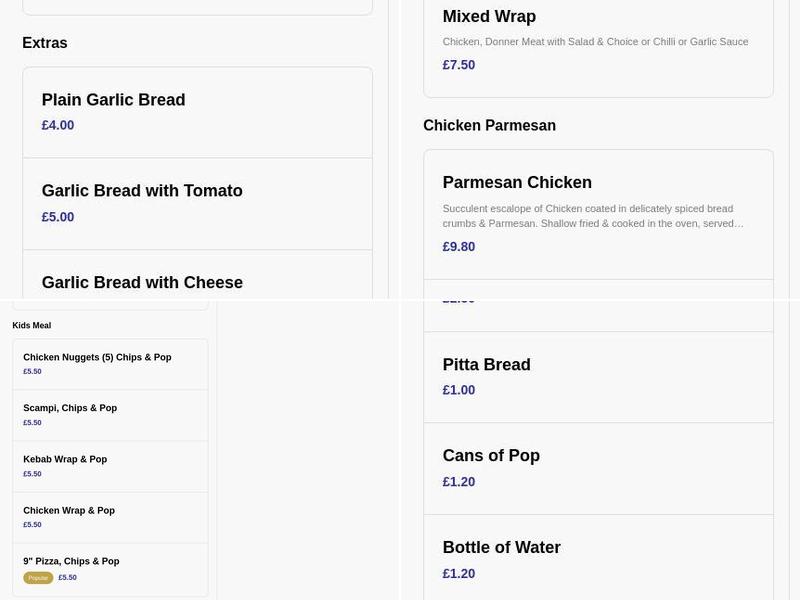
Task: Open the 9" Pizza, Chips & Pop item
Action: [x=72, y=561]
